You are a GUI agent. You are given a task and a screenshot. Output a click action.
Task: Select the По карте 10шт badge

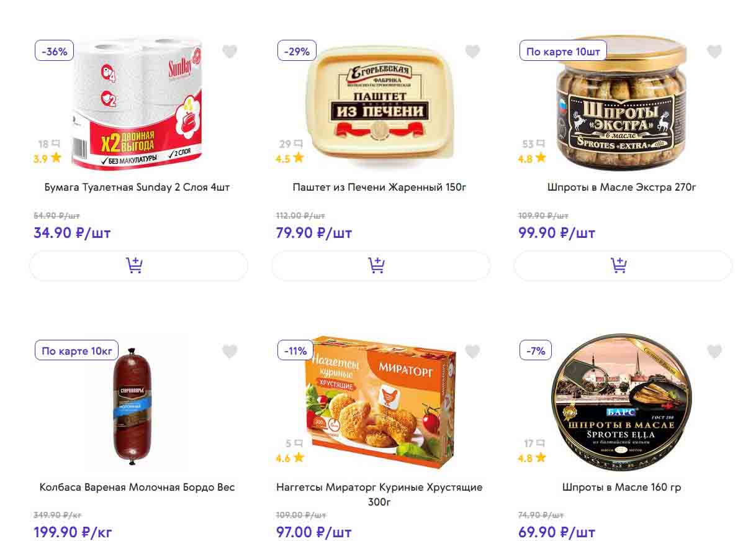coord(563,52)
